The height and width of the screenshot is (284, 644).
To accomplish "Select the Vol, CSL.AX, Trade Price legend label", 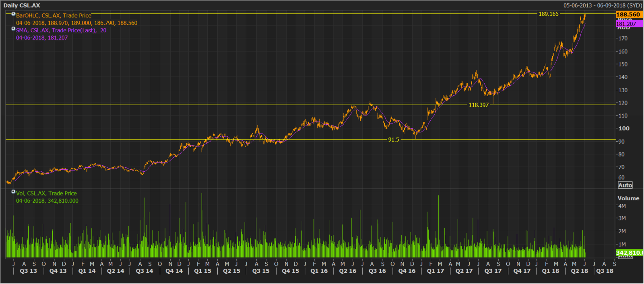I will pos(46,193).
